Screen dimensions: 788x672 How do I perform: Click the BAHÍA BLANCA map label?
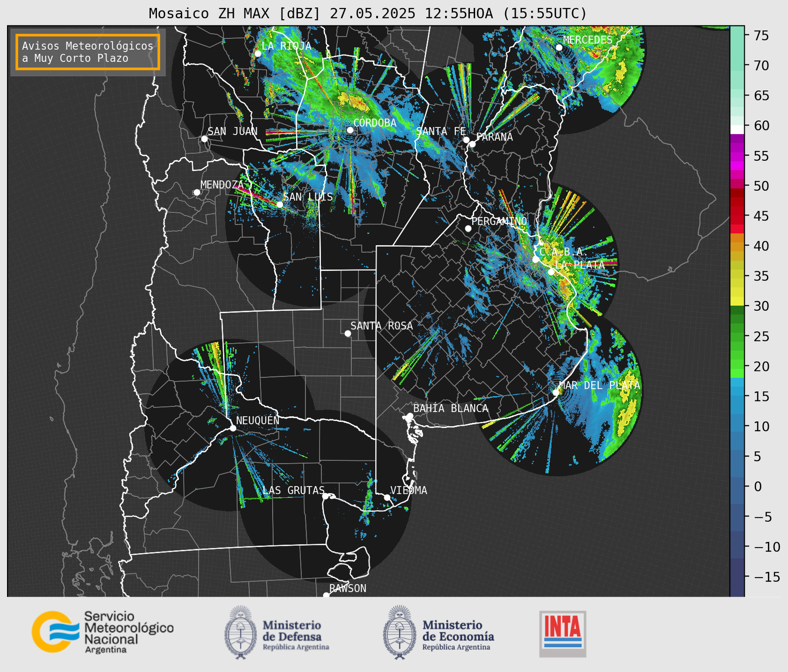(451, 408)
